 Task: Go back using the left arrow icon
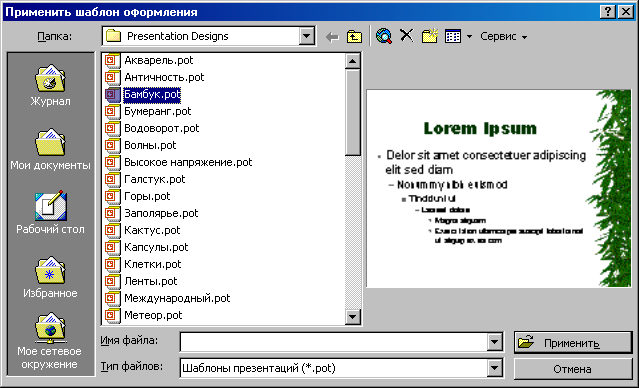point(332,37)
